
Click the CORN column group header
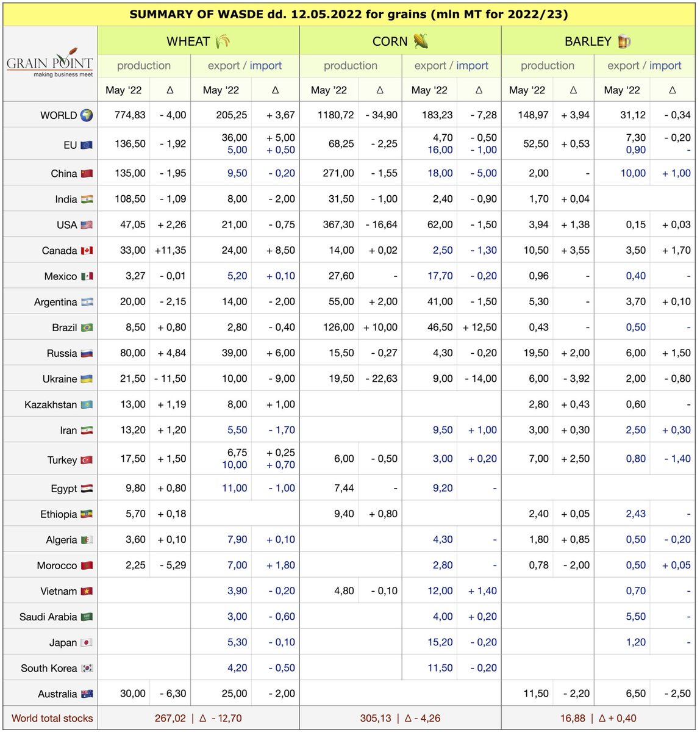[401, 41]
